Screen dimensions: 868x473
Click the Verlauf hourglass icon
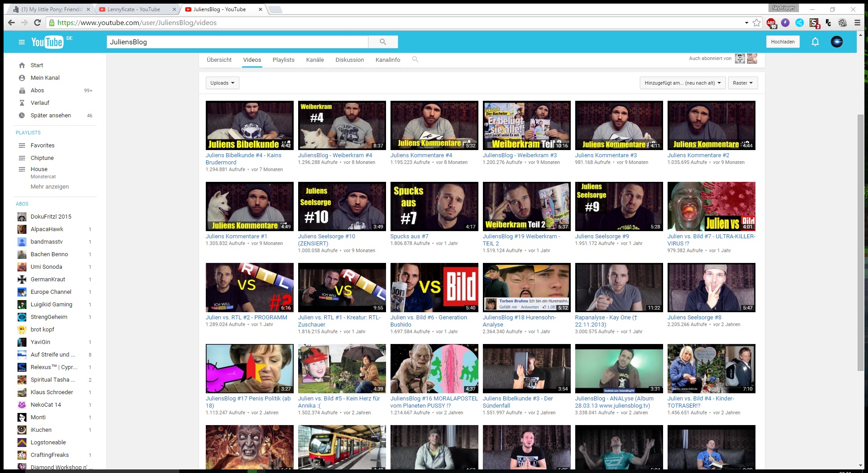(22, 103)
